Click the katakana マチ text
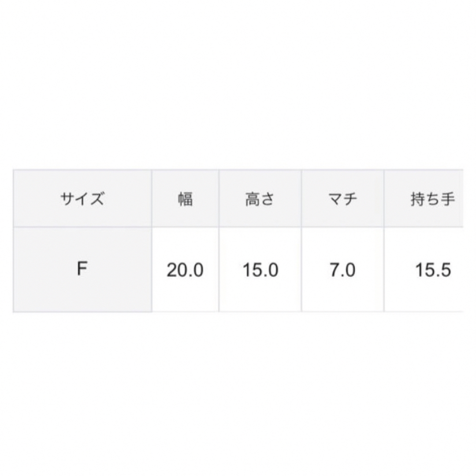The image size is (476, 476). tap(342, 200)
